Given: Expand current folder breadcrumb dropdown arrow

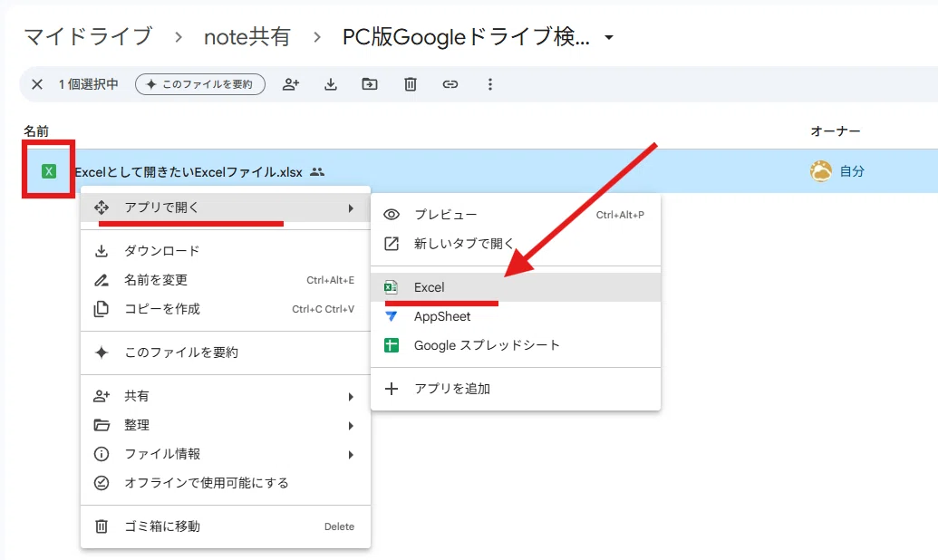Looking at the screenshot, I should point(609,38).
